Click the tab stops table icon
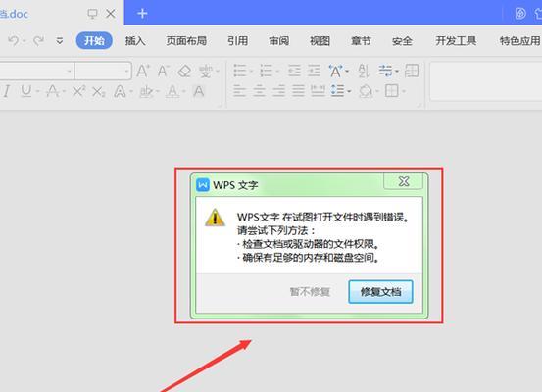Viewport: 542px width, 392px height. click(412, 71)
